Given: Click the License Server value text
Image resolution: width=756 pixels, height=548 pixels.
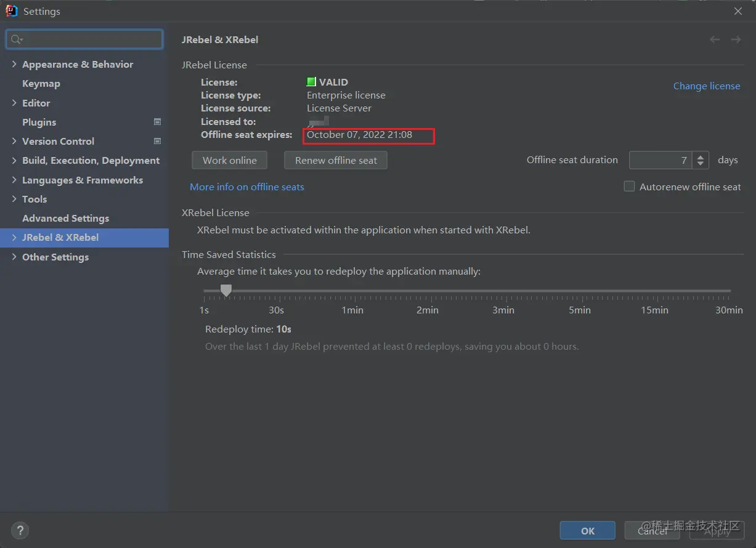Looking at the screenshot, I should (x=339, y=108).
